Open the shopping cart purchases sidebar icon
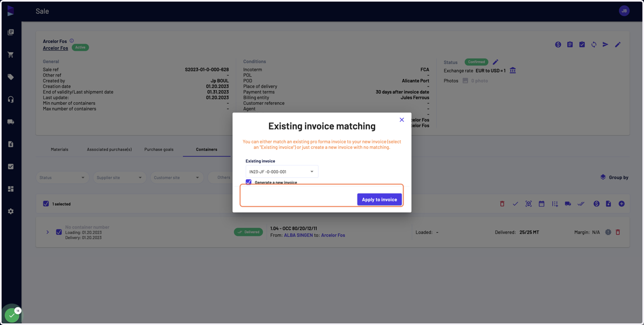 [x=11, y=55]
